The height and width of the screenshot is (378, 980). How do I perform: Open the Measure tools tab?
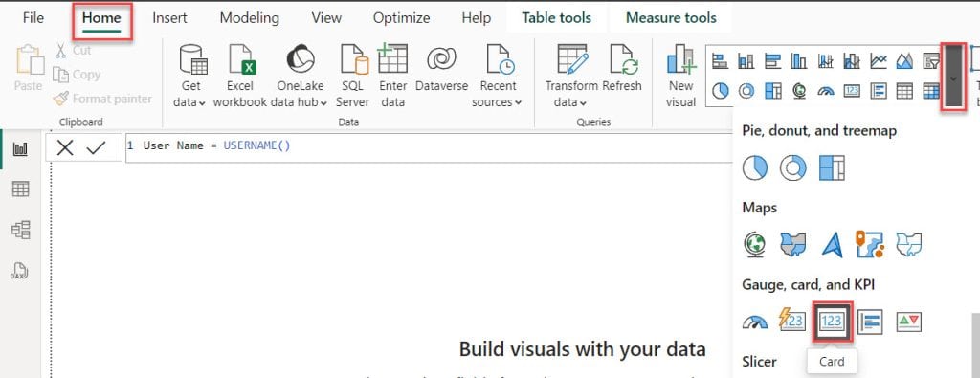671,18
